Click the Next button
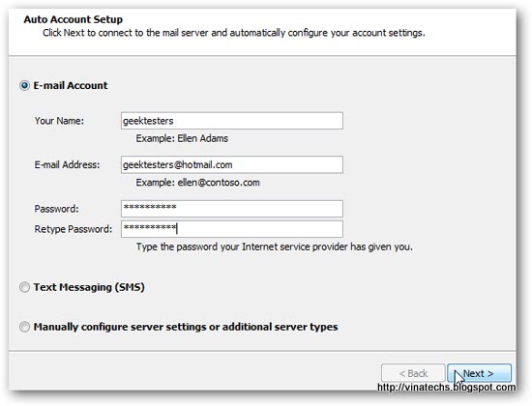 pyautogui.click(x=479, y=373)
